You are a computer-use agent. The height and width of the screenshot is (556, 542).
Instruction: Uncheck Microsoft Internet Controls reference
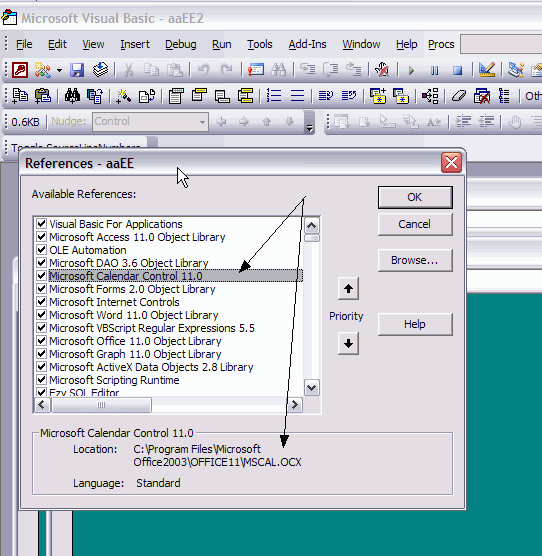click(x=41, y=301)
